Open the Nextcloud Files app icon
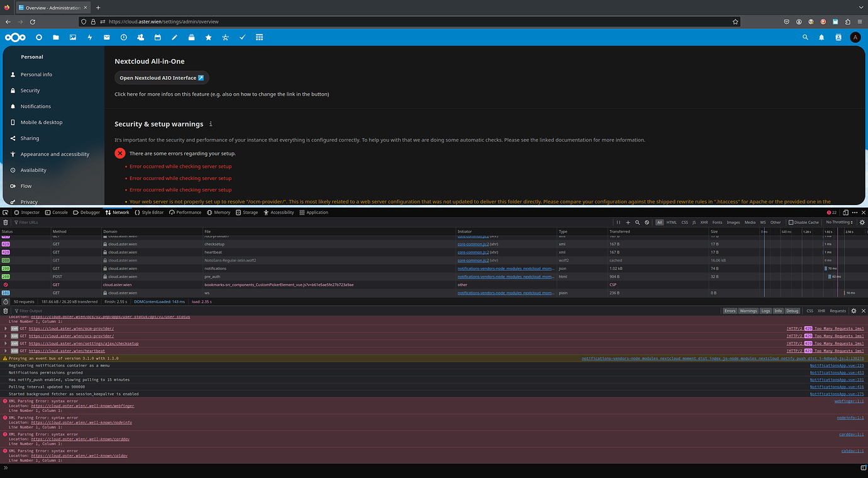Screen dimensions: 868x478 56,38
